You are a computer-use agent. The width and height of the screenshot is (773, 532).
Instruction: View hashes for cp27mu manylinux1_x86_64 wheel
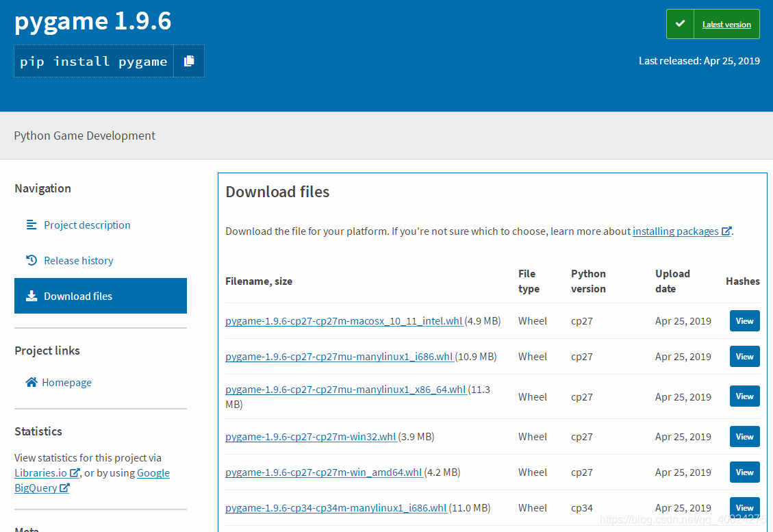pyautogui.click(x=744, y=396)
